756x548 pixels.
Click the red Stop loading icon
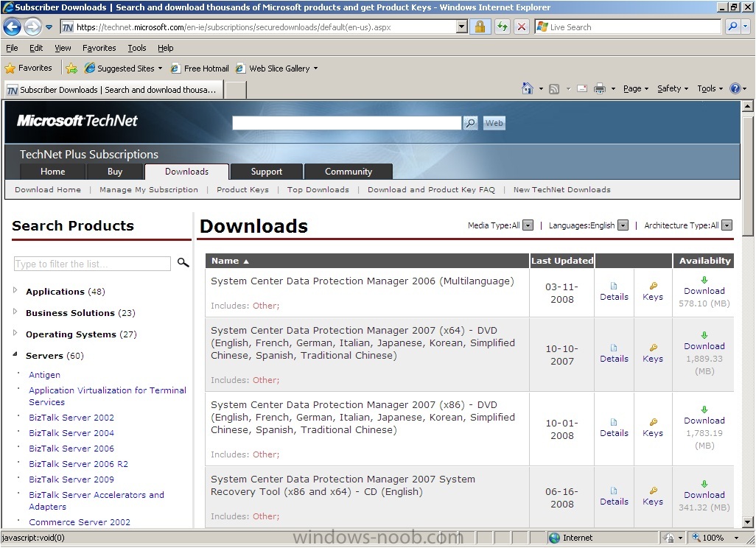point(521,27)
